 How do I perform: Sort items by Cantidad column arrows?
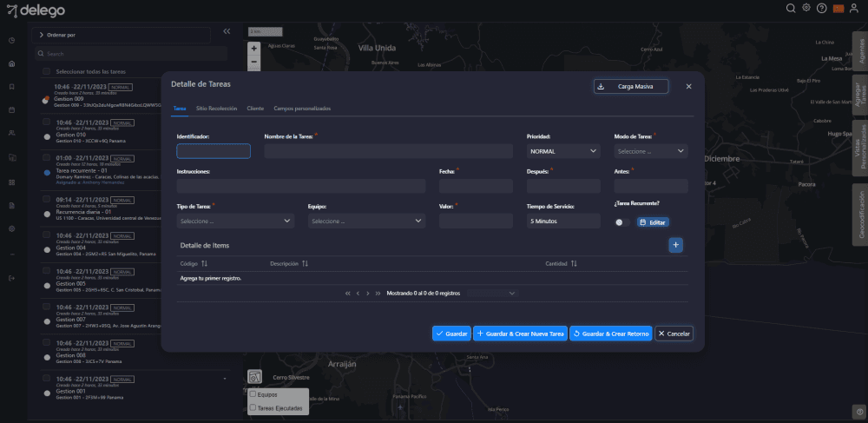point(574,263)
